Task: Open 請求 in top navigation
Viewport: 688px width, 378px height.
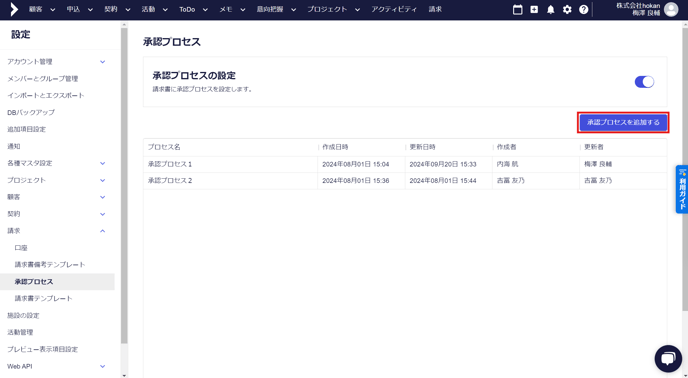Action: pos(435,9)
